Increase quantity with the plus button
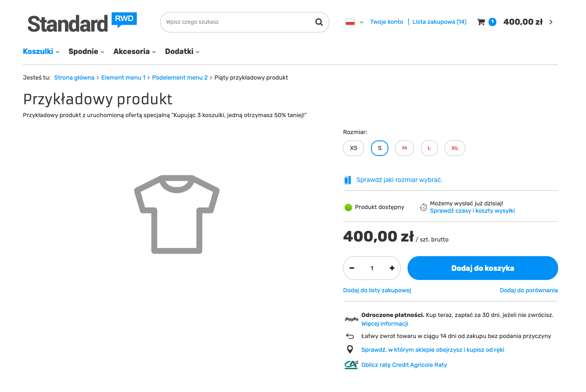This screenshot has height=392, width=586. 392,268
